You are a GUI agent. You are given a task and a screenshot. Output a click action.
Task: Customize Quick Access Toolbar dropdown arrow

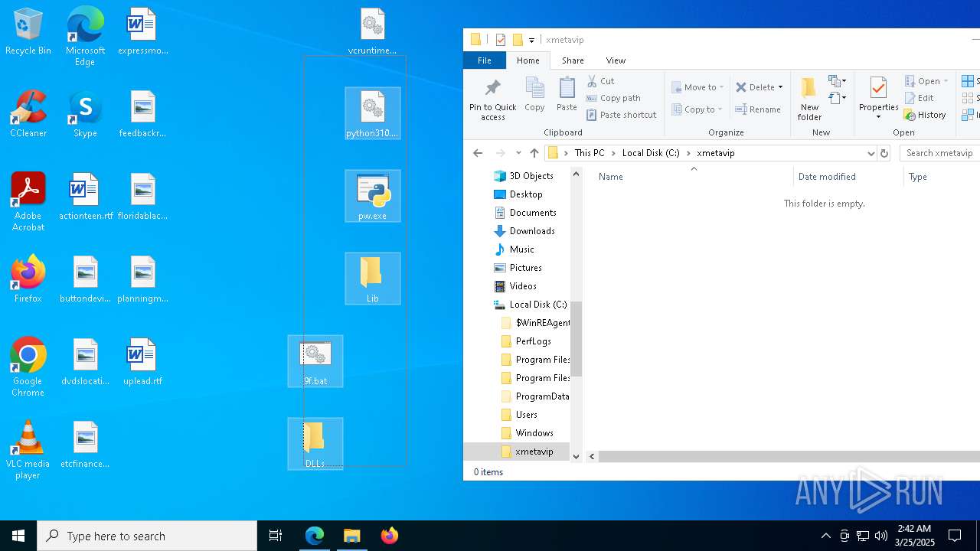pyautogui.click(x=532, y=40)
